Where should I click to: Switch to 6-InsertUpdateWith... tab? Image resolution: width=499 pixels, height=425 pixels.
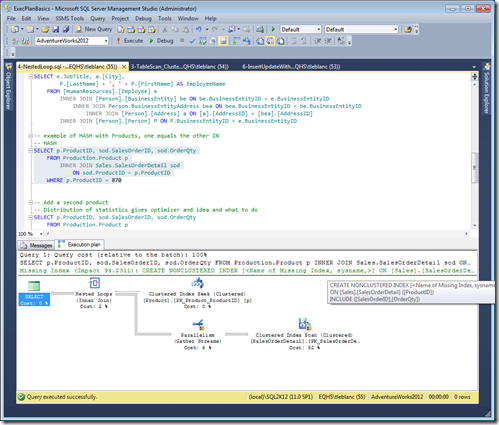(x=291, y=67)
